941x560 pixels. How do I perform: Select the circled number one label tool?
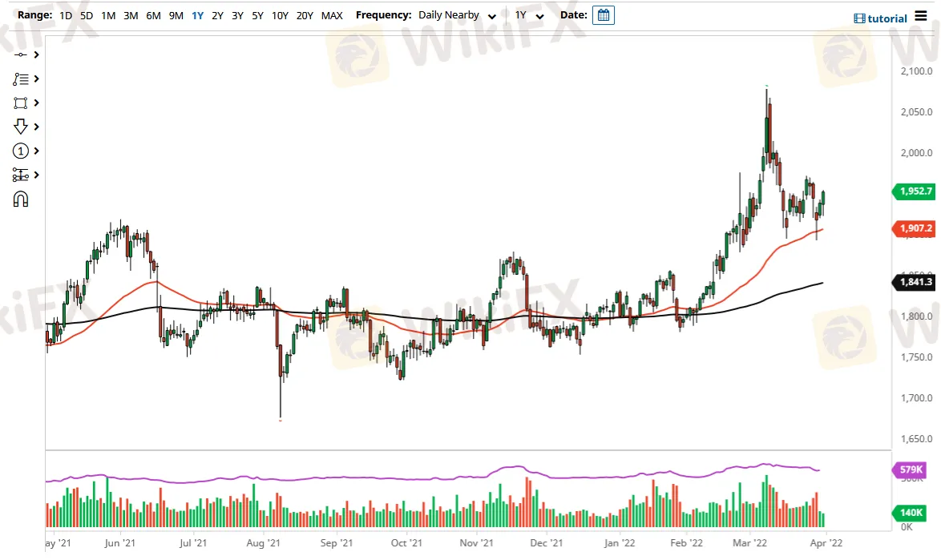(x=20, y=151)
